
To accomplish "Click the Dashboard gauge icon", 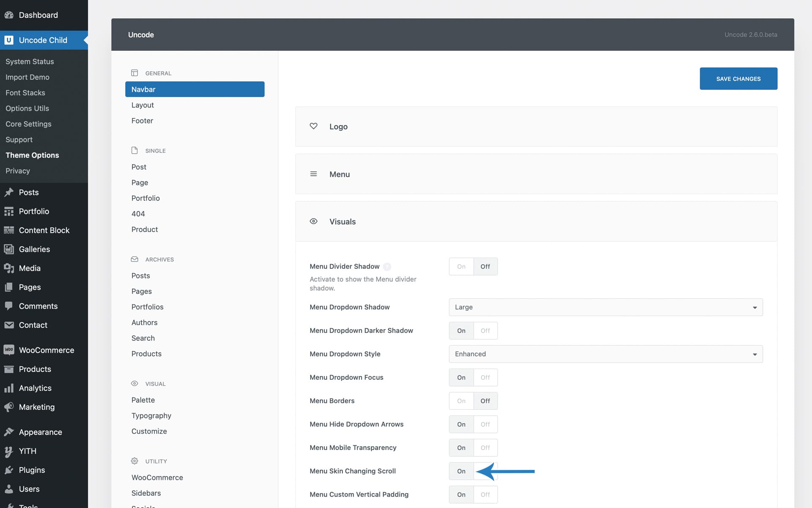I will 9,15.
